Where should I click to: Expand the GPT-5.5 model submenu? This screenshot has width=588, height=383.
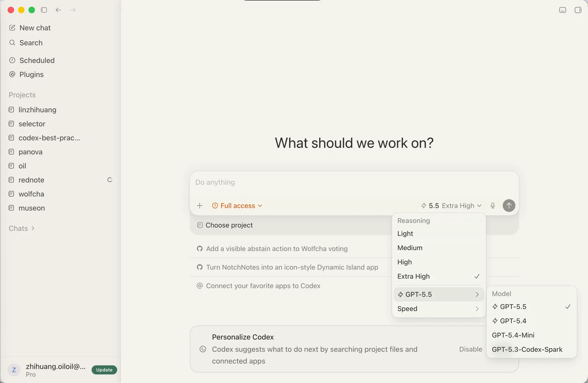(439, 294)
